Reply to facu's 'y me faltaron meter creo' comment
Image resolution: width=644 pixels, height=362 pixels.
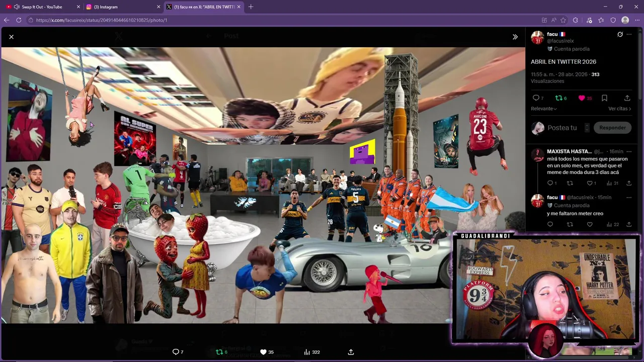[550, 224]
